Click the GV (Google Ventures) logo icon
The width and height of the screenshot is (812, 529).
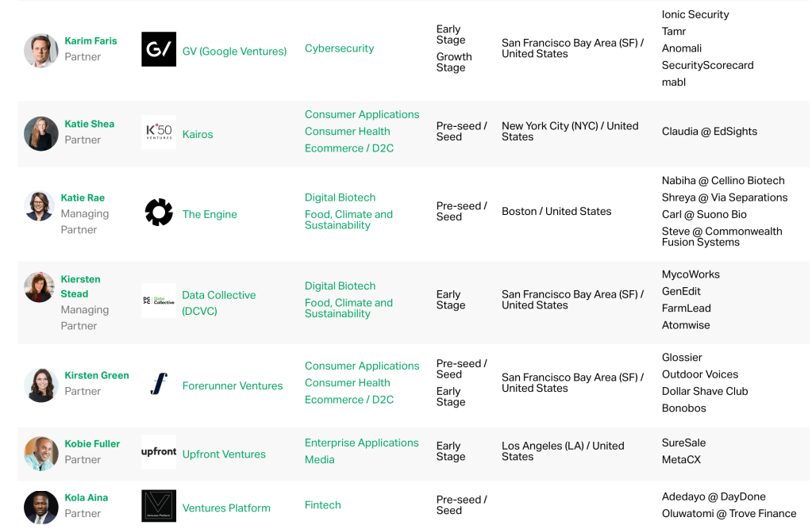pos(159,49)
